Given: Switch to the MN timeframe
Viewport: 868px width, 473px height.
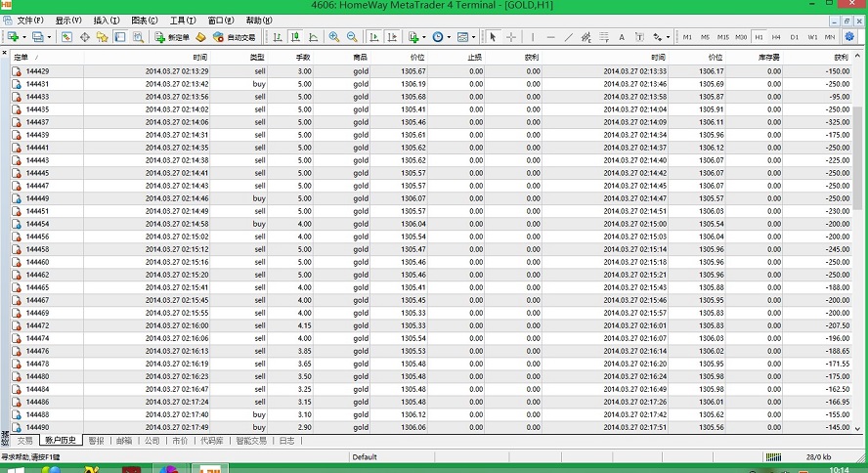Looking at the screenshot, I should click(x=830, y=37).
